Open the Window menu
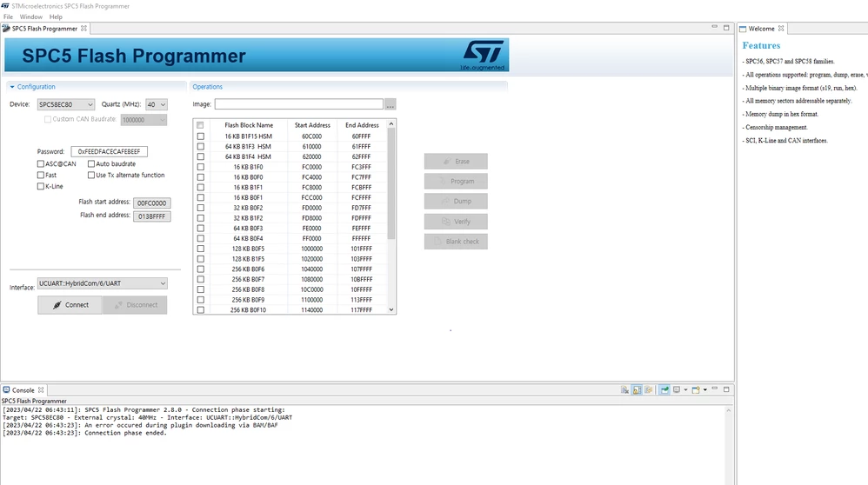Image resolution: width=868 pixels, height=485 pixels. [x=31, y=17]
